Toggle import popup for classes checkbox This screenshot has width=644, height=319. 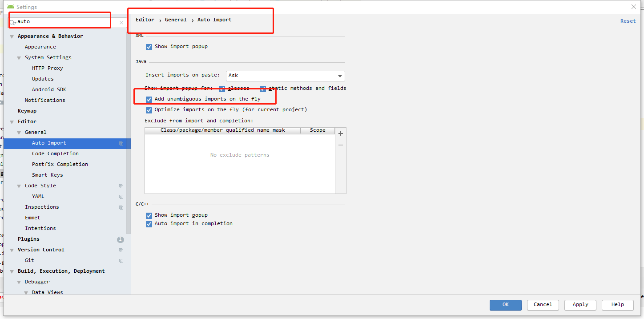coord(222,89)
